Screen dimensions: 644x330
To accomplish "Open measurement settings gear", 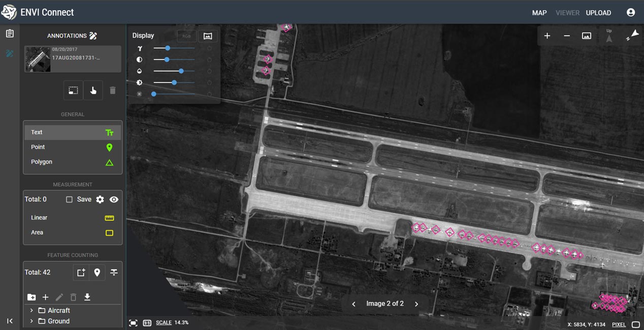I will pyautogui.click(x=100, y=199).
